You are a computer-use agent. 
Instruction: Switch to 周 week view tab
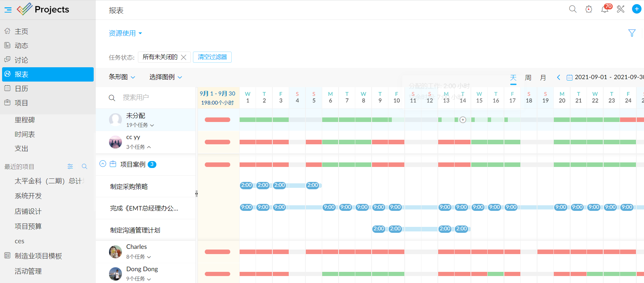pos(528,77)
